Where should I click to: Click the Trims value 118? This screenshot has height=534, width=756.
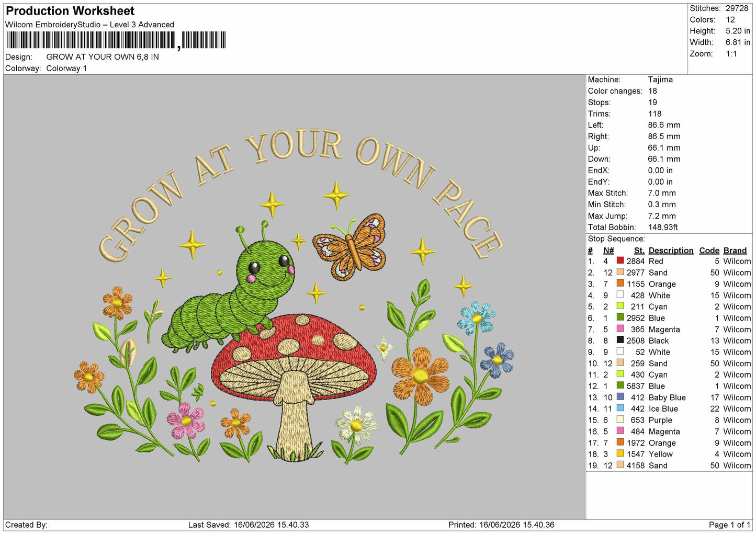[x=655, y=113]
